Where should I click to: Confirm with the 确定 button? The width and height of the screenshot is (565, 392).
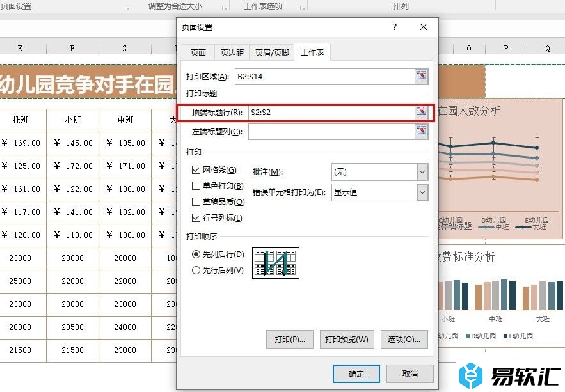pos(356,373)
